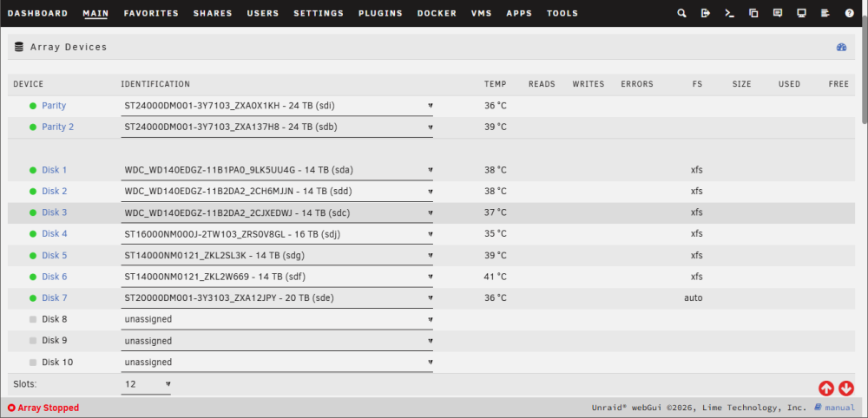868x418 pixels.
Task: Click the TEMP column header
Action: pos(495,85)
